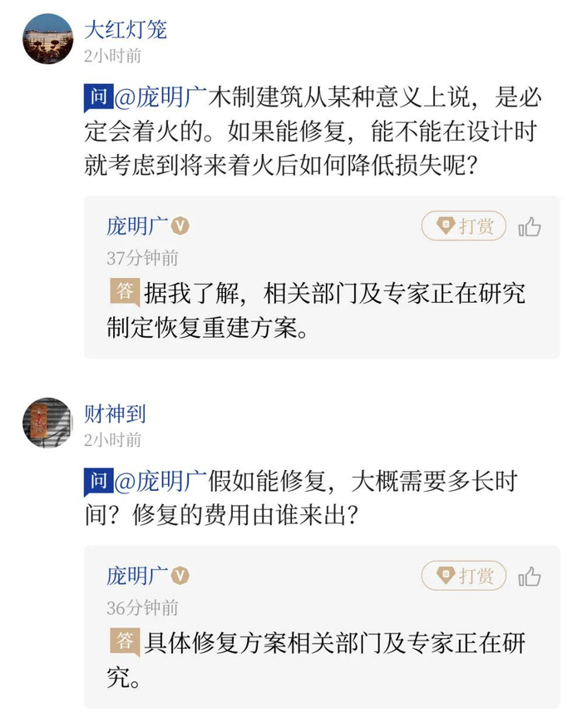Image resolution: width=582 pixels, height=728 pixels.
Task: Click the 问 tag icon on first question
Action: [97, 98]
